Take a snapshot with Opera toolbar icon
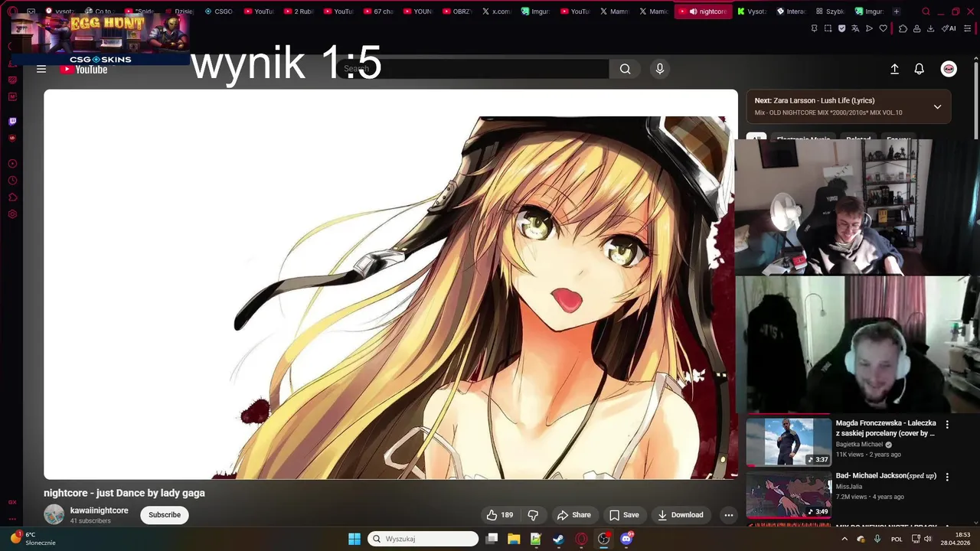This screenshot has height=551, width=980. click(x=828, y=28)
